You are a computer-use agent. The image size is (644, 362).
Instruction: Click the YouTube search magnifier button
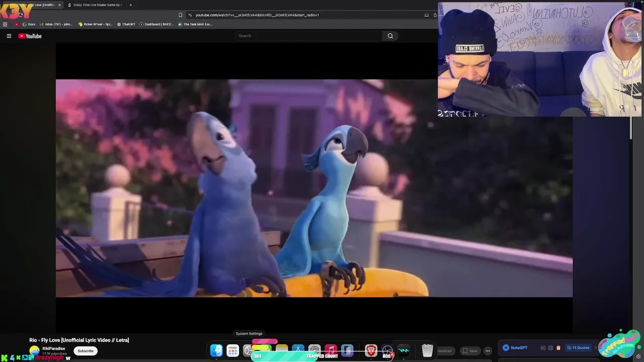click(390, 36)
